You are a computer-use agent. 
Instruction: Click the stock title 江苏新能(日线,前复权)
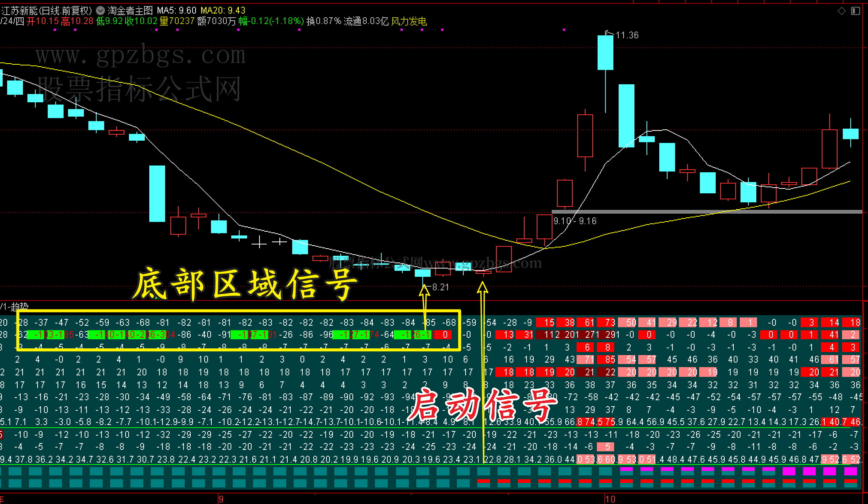click(x=47, y=11)
